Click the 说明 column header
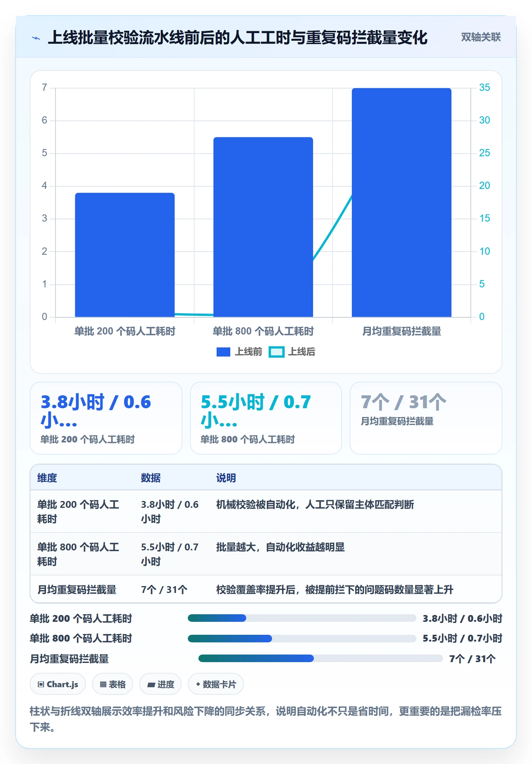Image resolution: width=532 pixels, height=764 pixels. pyautogui.click(x=226, y=478)
